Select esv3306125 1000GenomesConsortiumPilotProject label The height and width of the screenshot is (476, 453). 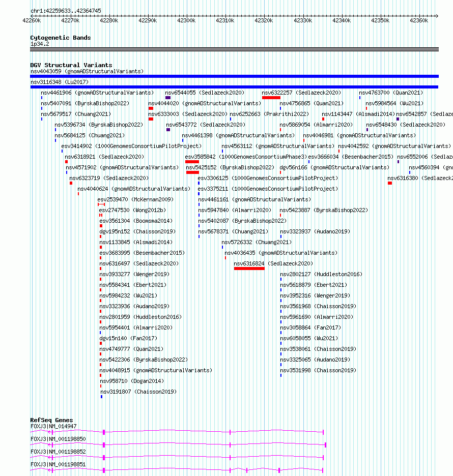coord(268,178)
